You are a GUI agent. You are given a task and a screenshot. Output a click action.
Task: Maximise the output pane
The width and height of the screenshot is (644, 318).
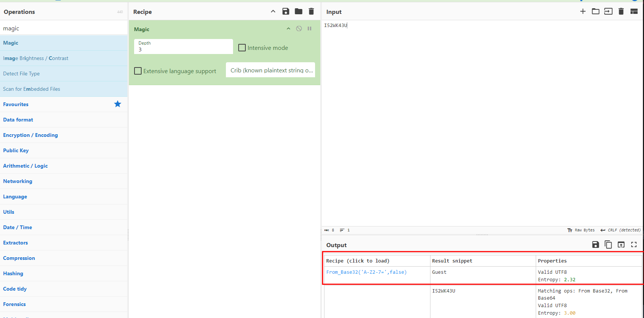coord(634,245)
